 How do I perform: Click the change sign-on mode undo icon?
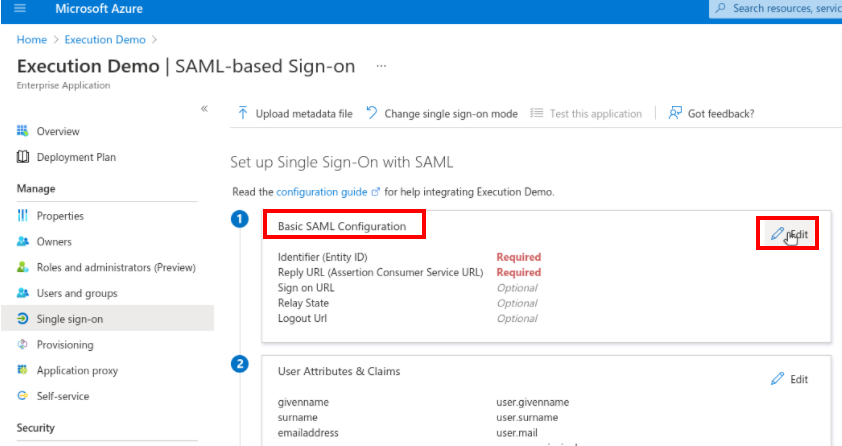pyautogui.click(x=372, y=113)
